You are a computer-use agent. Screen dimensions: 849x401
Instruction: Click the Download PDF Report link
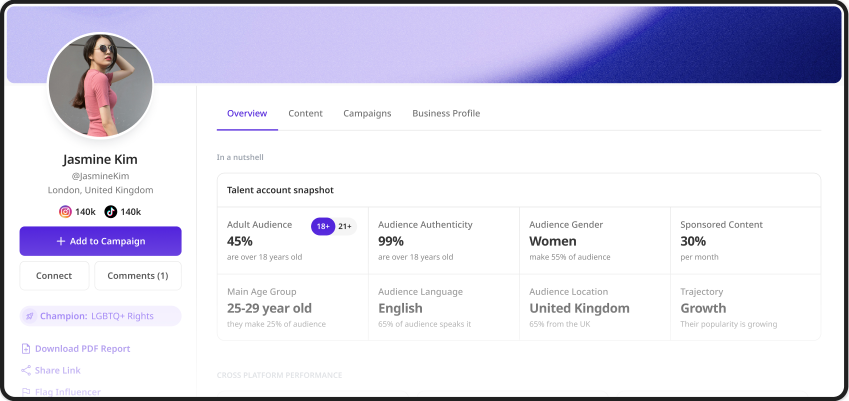click(82, 349)
